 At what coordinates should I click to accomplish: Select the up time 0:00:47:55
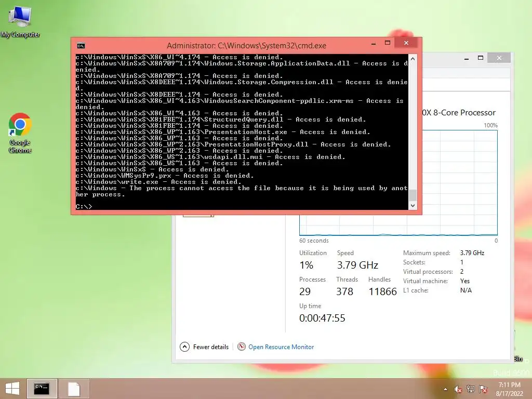(322, 318)
